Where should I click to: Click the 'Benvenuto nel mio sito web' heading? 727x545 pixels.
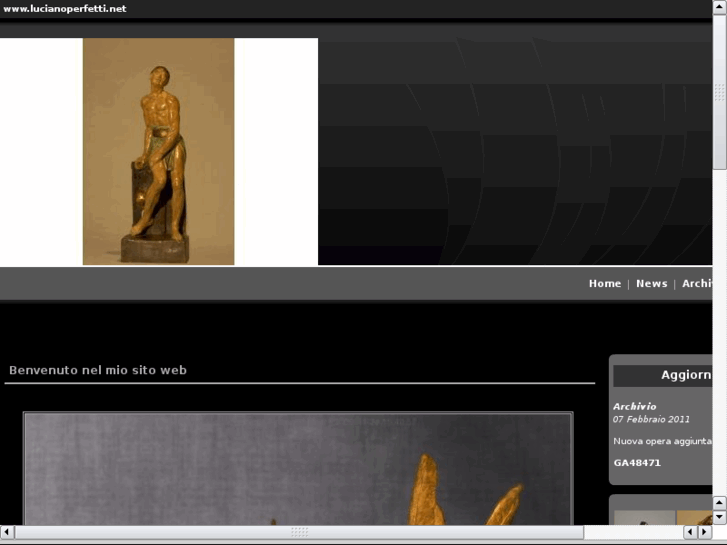pos(98,370)
